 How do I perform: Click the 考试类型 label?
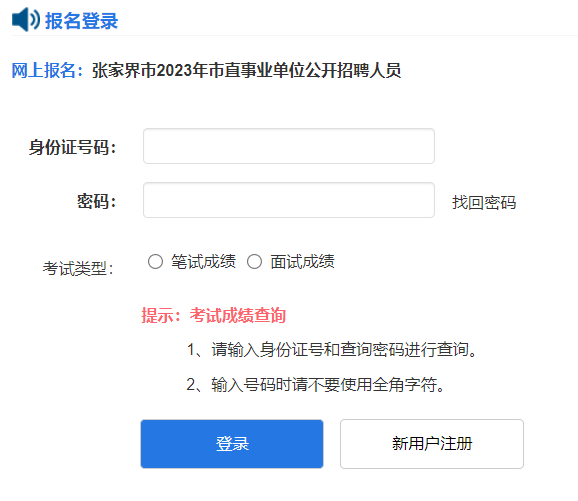pyautogui.click(x=78, y=268)
